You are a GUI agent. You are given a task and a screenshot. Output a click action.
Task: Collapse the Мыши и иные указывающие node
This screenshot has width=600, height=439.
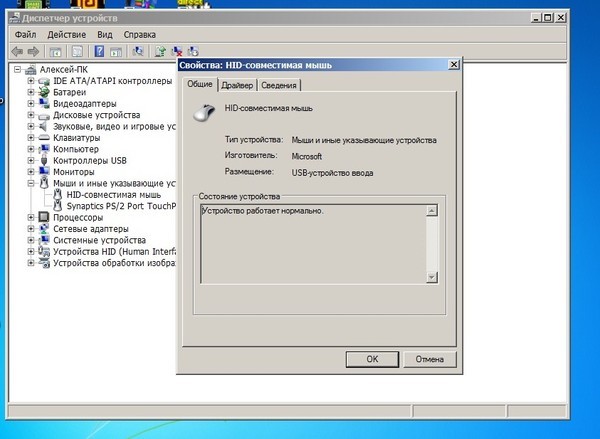[x=31, y=183]
